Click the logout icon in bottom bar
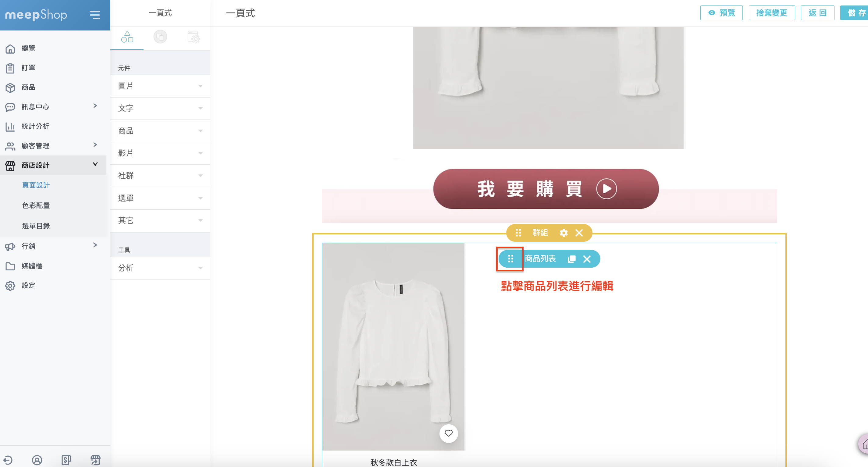 8,460
